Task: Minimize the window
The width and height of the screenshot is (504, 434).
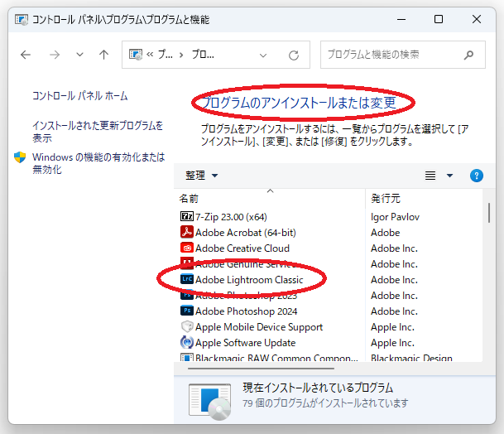Action: [x=401, y=19]
